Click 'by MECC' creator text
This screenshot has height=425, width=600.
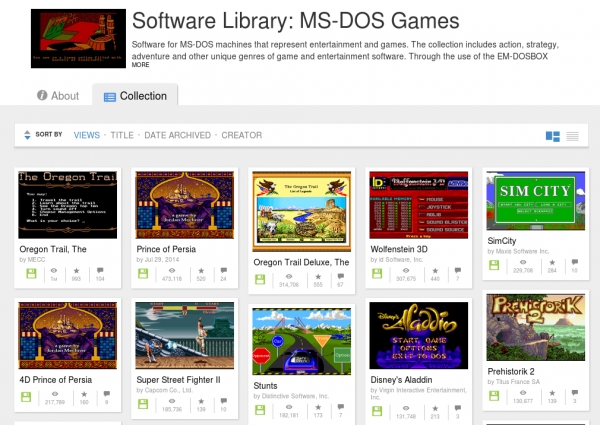coord(32,259)
